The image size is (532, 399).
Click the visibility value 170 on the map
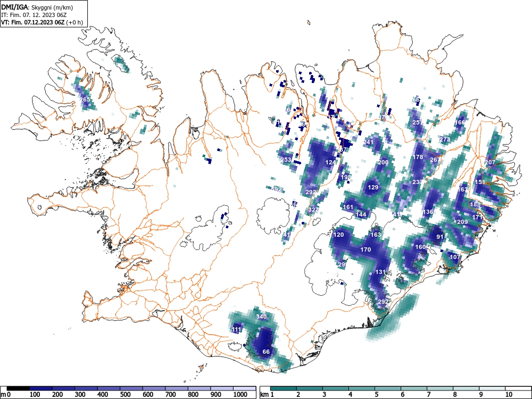tap(365, 250)
